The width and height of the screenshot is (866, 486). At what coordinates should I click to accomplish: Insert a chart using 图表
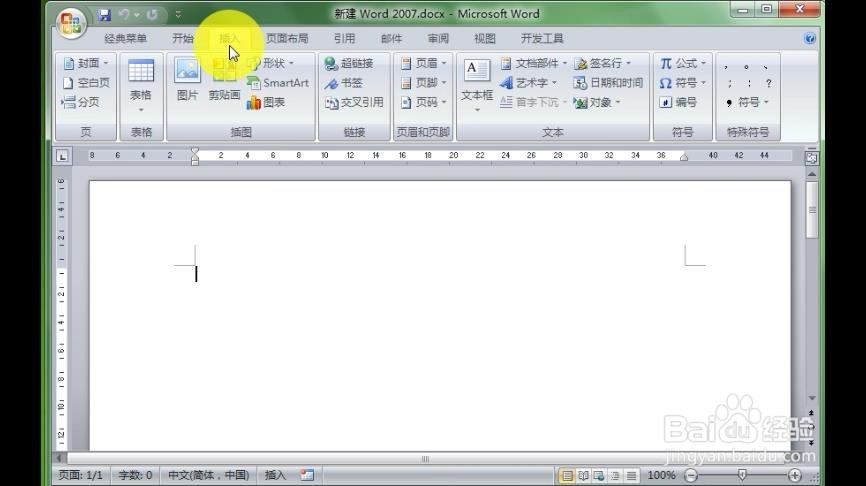click(266, 102)
